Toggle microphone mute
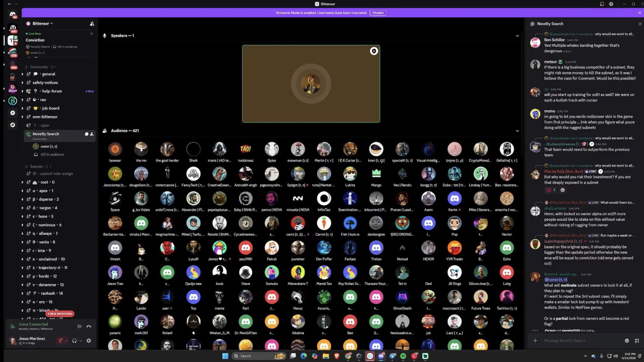This screenshot has height=362, width=644. pyautogui.click(x=60, y=341)
